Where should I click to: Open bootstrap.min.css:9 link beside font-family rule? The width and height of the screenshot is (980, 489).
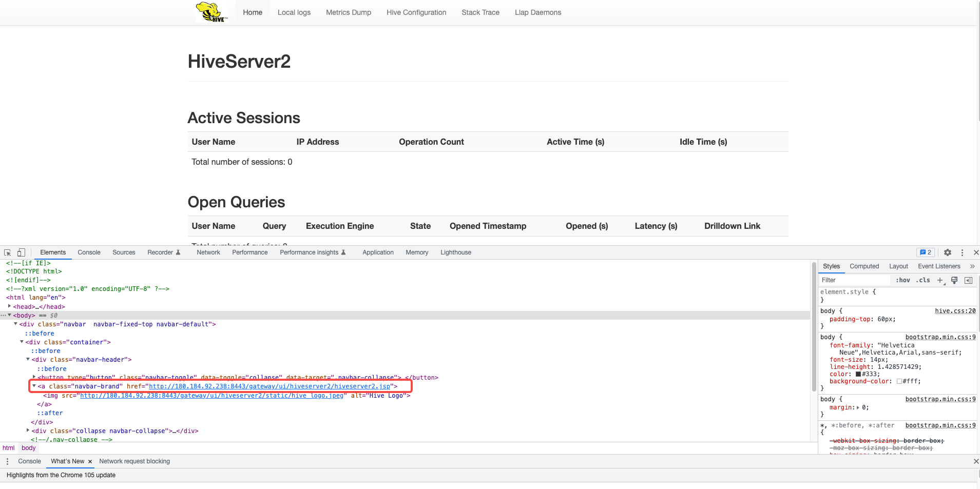tap(940, 337)
